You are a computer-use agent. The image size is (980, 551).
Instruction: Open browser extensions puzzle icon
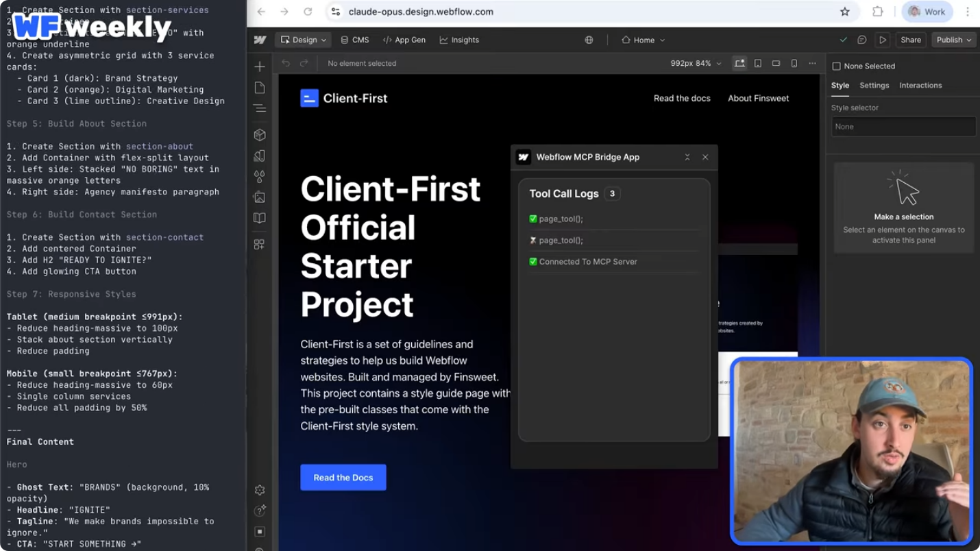tap(878, 12)
